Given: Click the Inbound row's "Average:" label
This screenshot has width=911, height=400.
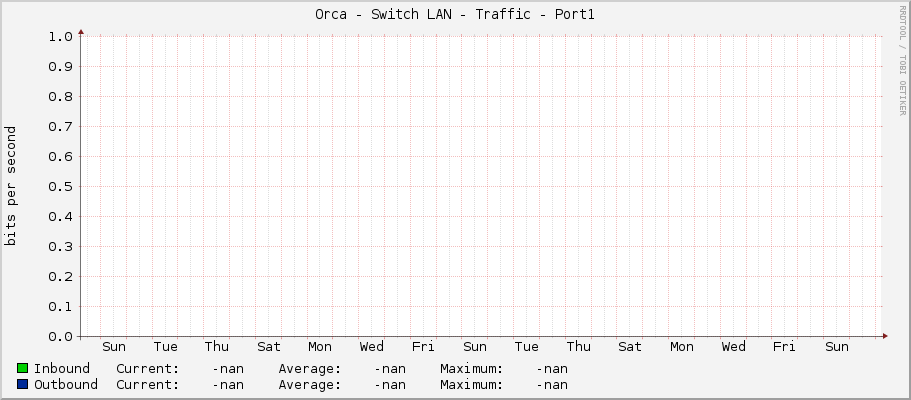Looking at the screenshot, I should pos(310,369).
